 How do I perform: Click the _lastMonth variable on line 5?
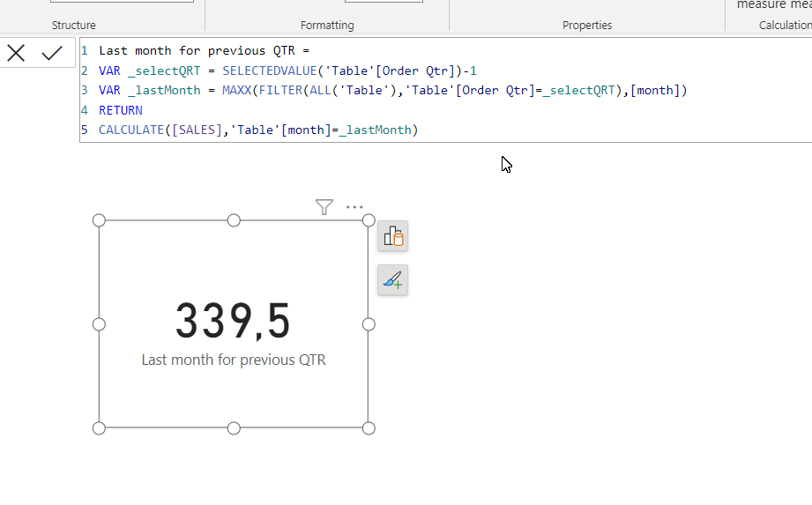pyautogui.click(x=375, y=130)
